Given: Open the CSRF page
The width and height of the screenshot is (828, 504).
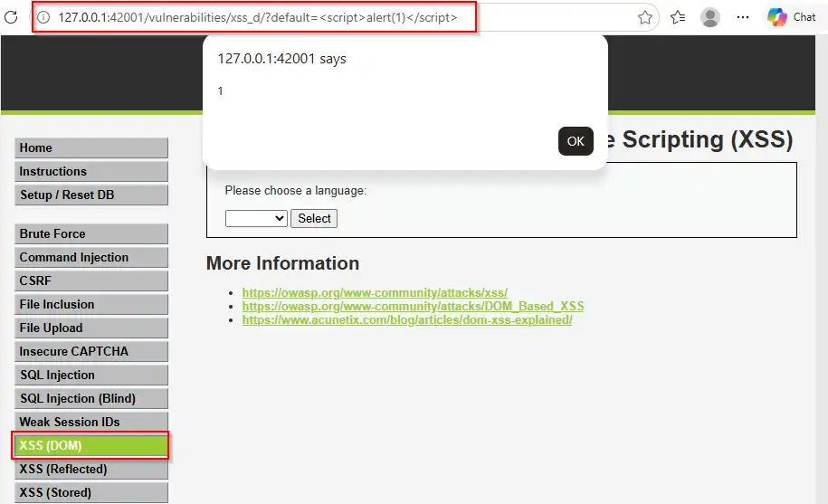Looking at the screenshot, I should (91, 281).
